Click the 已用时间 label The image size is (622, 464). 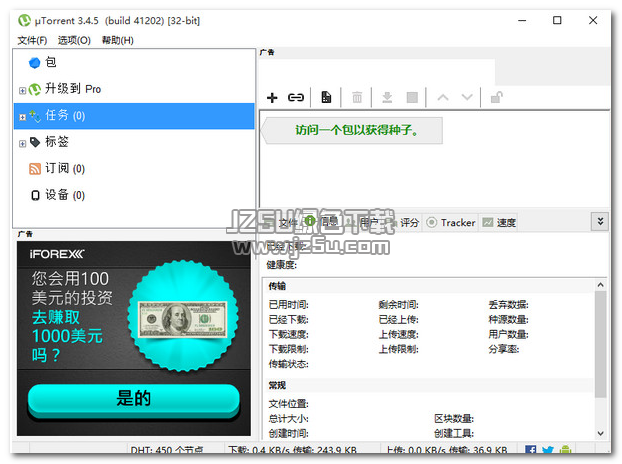click(x=288, y=305)
